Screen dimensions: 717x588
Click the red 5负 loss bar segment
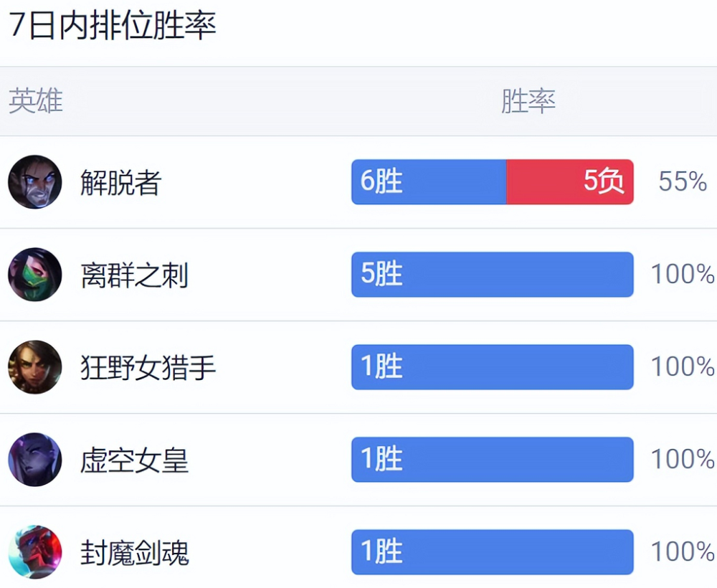coord(570,182)
